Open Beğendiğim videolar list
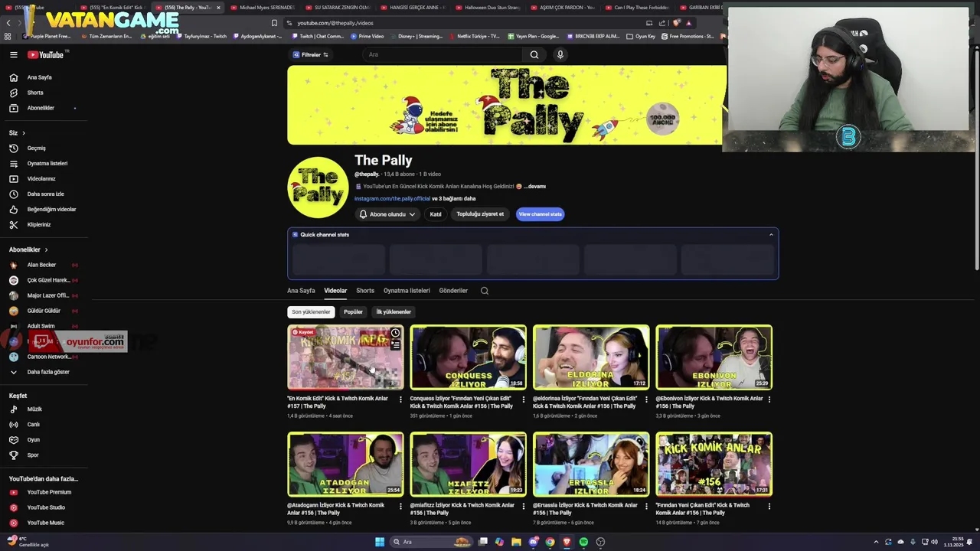 click(x=51, y=209)
